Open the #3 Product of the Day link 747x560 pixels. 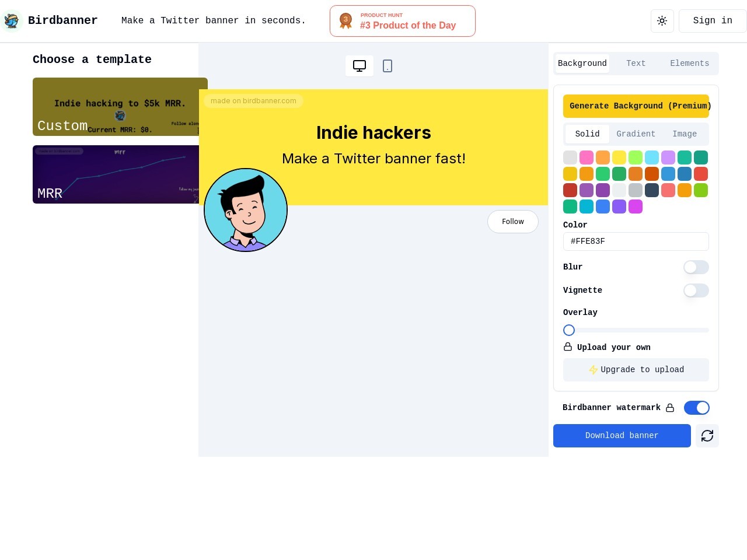tap(403, 21)
